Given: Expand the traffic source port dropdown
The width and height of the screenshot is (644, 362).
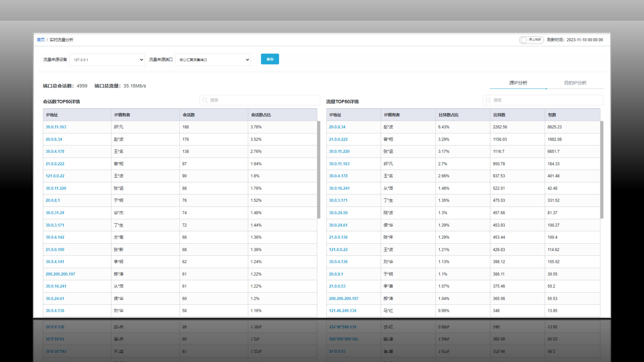Looking at the screenshot, I should click(x=213, y=60).
